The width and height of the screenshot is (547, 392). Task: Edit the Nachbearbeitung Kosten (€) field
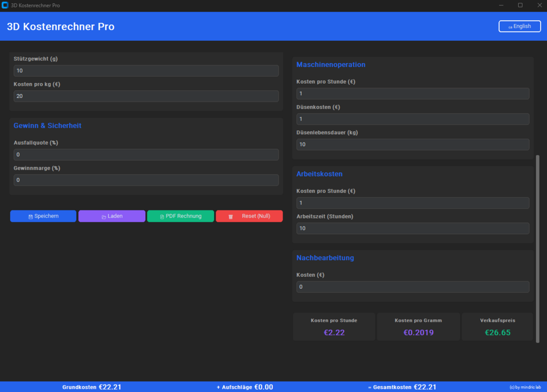tap(413, 287)
